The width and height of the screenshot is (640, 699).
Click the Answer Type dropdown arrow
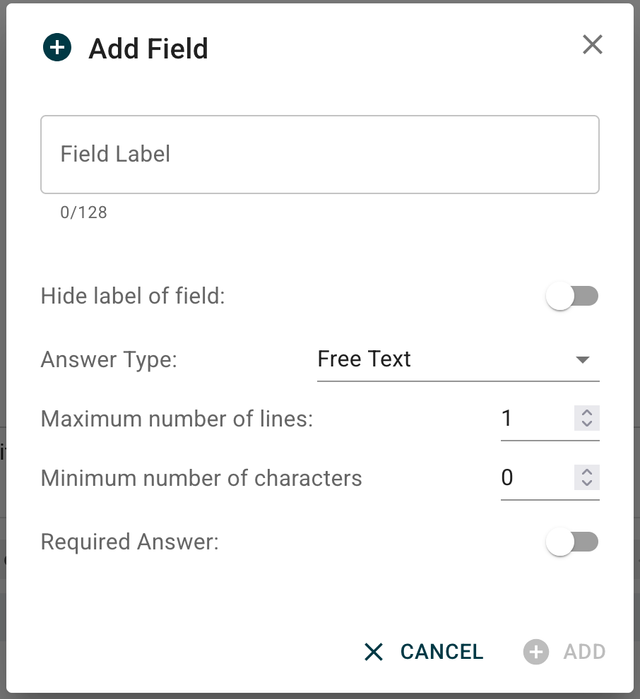pos(583,360)
